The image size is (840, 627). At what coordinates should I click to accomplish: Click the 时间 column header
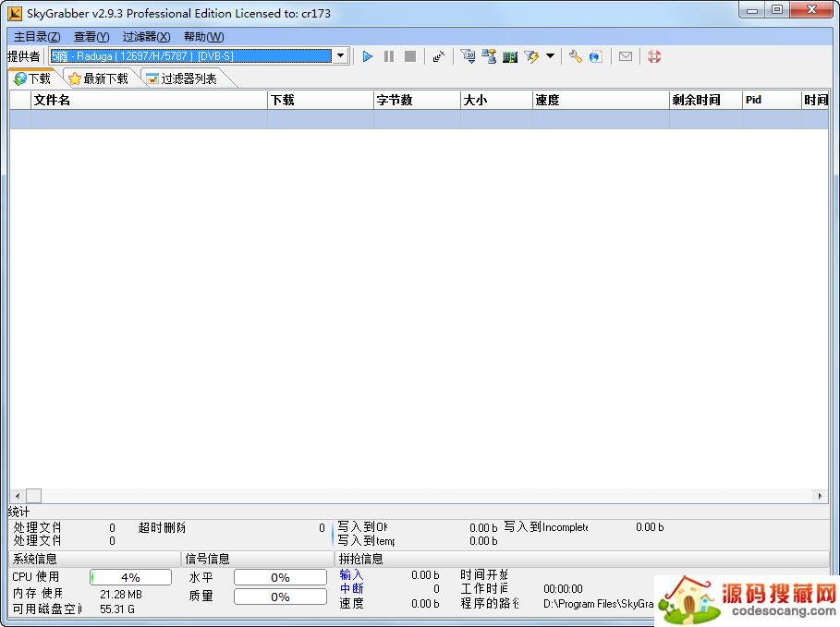tap(815, 100)
